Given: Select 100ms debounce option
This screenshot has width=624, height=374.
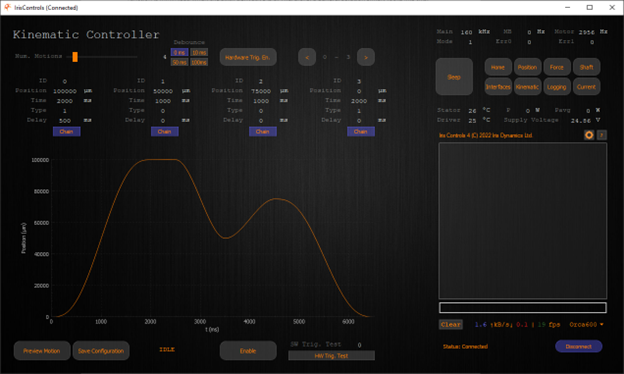Looking at the screenshot, I should click(x=199, y=62).
